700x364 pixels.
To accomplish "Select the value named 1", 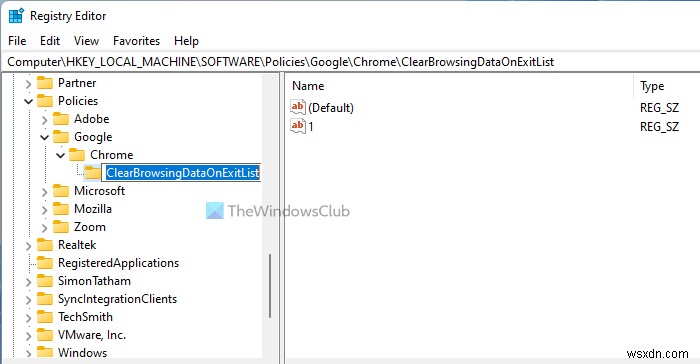I will [311, 127].
